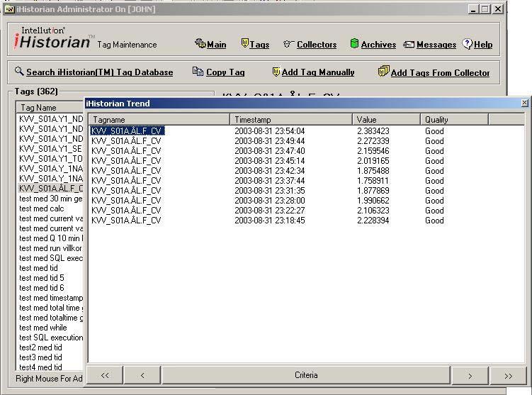Viewport: 532px width, 395px height.
Task: Open the Help link
Action: (x=483, y=45)
